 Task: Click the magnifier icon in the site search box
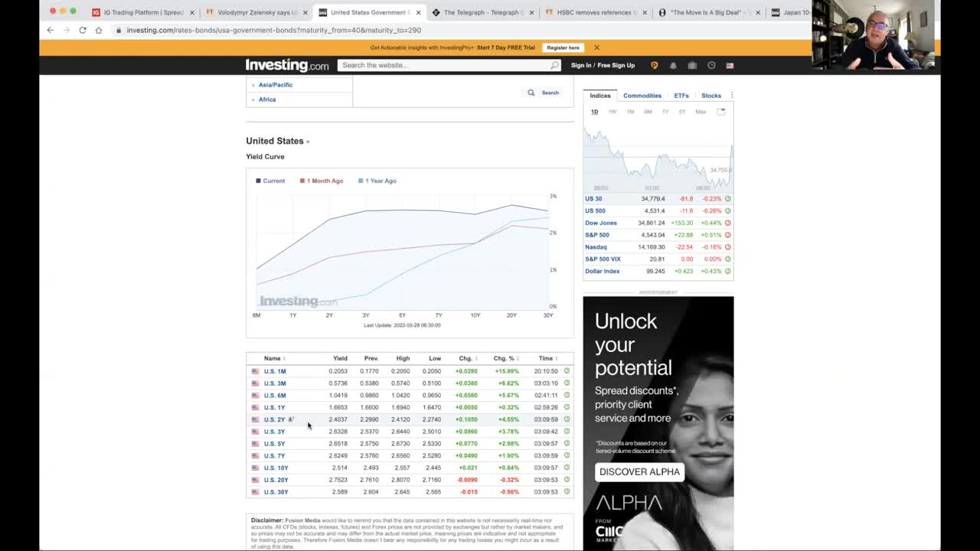554,65
